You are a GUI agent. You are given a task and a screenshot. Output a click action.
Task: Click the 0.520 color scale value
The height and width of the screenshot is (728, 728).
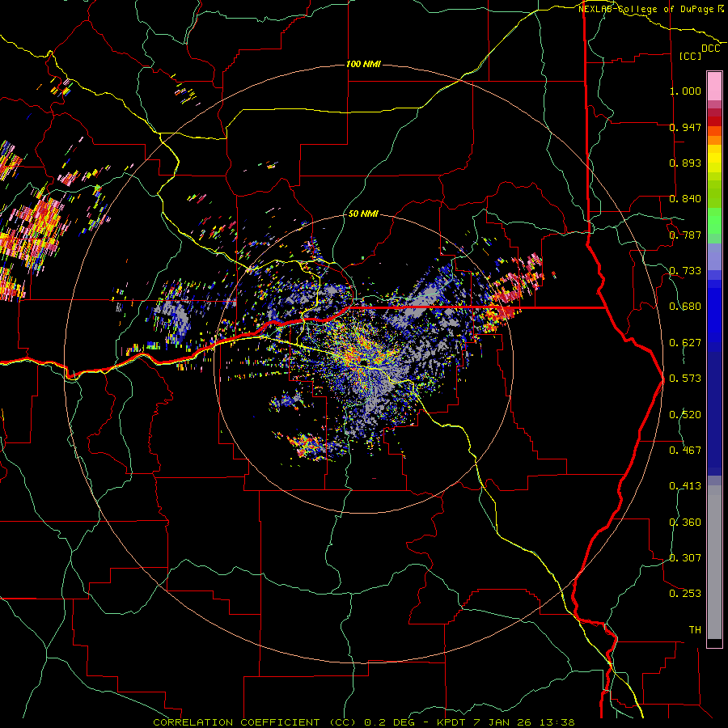point(685,415)
